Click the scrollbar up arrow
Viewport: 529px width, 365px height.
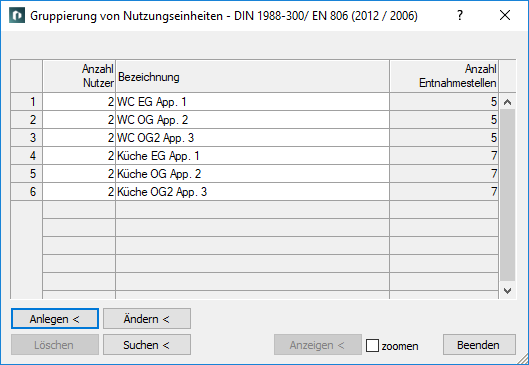click(x=507, y=102)
